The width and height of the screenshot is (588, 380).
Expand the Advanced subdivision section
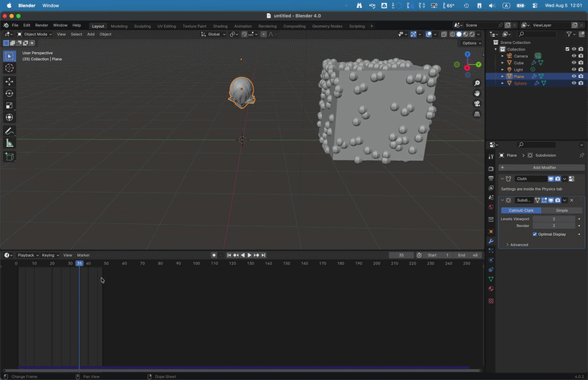[x=517, y=245]
